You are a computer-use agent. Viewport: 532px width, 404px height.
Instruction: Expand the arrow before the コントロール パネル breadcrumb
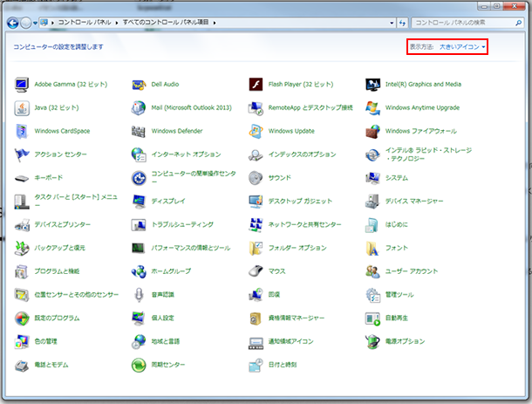[x=52, y=23]
